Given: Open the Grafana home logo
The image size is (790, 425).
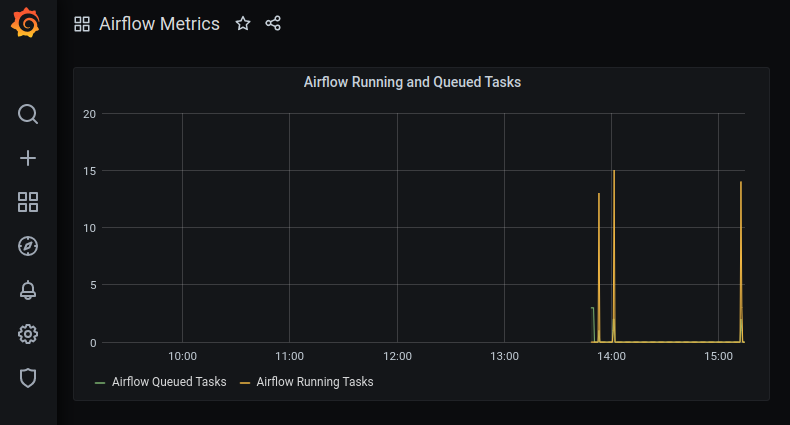Looking at the screenshot, I should point(26,23).
